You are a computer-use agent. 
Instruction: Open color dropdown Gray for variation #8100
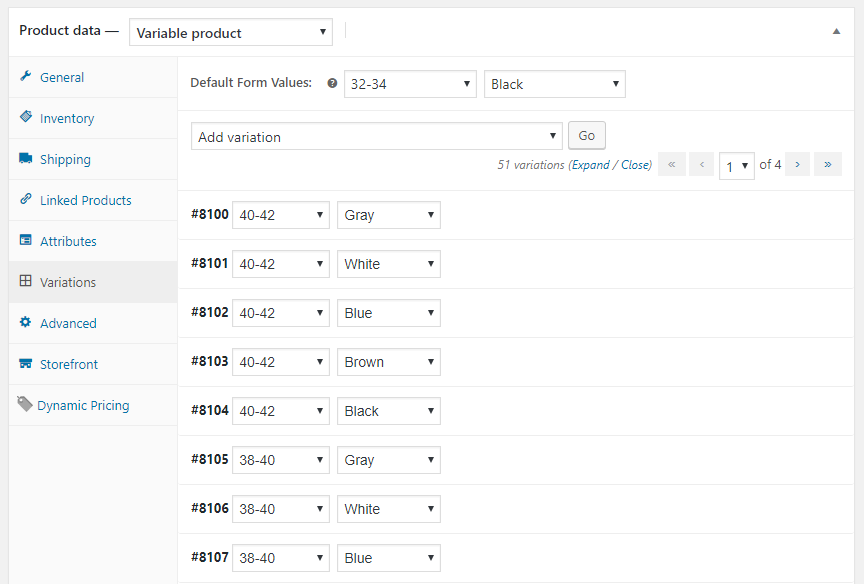point(388,215)
